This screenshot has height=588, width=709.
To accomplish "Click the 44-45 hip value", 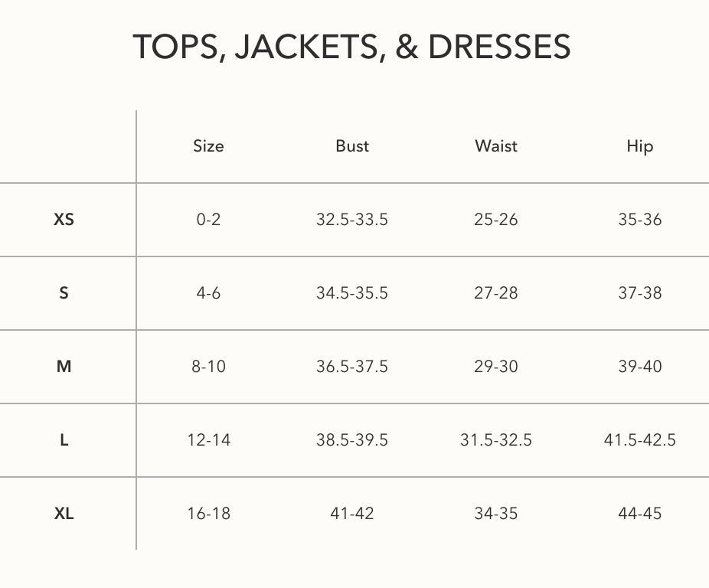I will click(640, 514).
